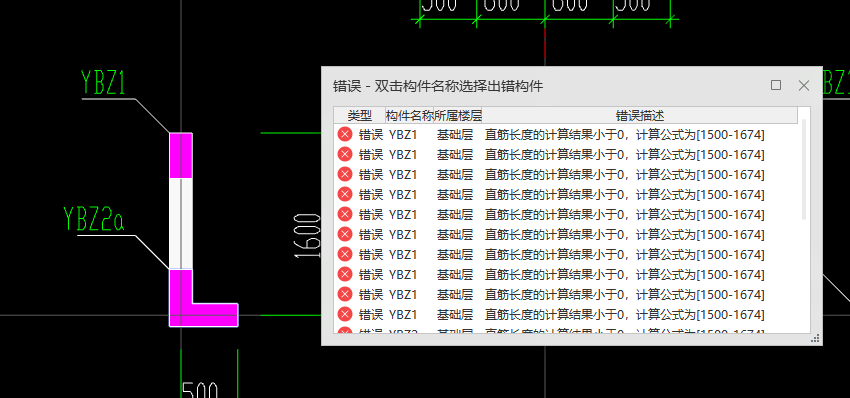850x398 pixels.
Task: Click the green YBZ1 label in the drawing
Action: pos(103,84)
